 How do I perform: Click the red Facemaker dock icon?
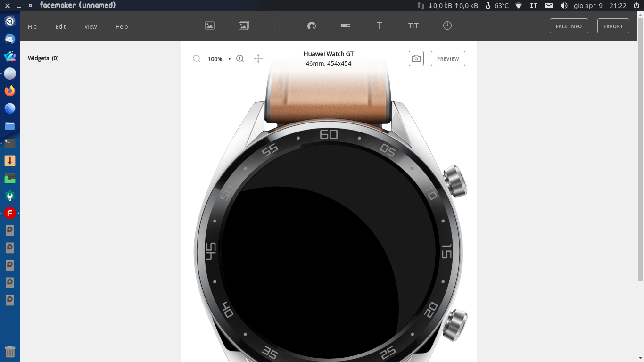10,213
